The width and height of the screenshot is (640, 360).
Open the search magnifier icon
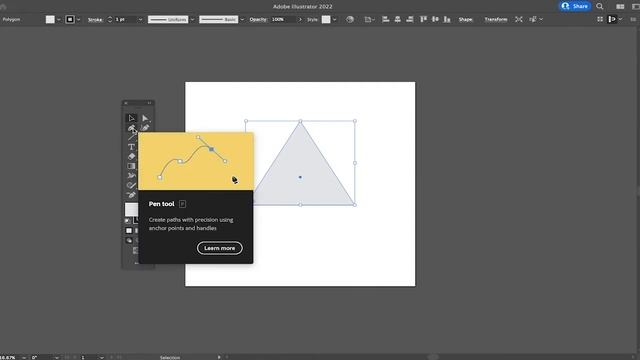[600, 6]
